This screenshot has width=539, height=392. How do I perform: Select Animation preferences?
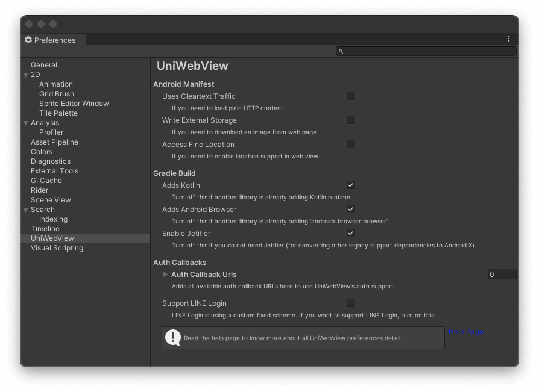[x=56, y=84]
